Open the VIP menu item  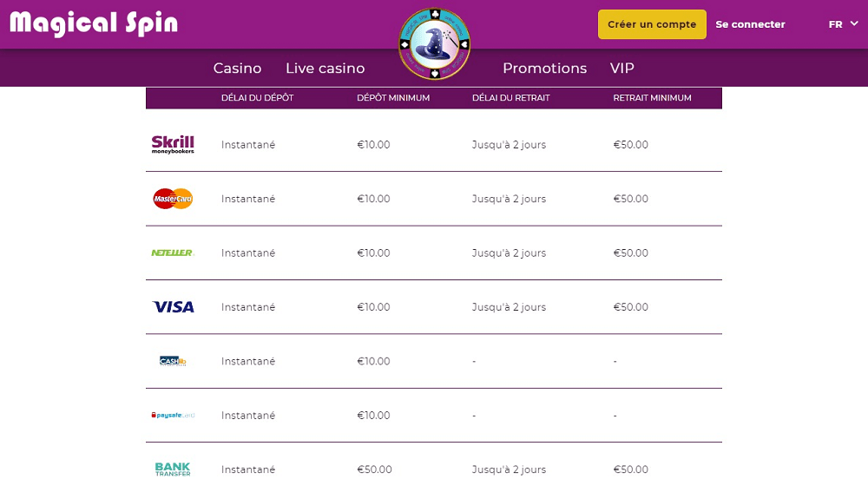click(622, 68)
